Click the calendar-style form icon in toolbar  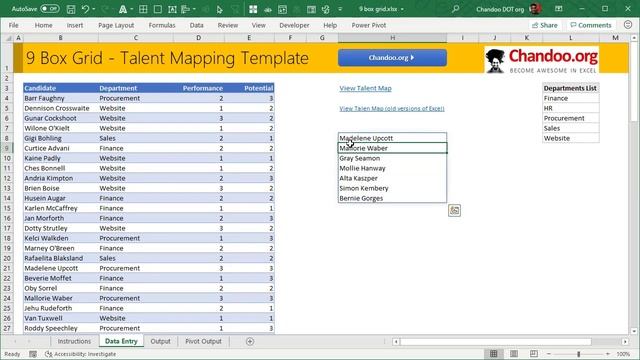click(282, 9)
